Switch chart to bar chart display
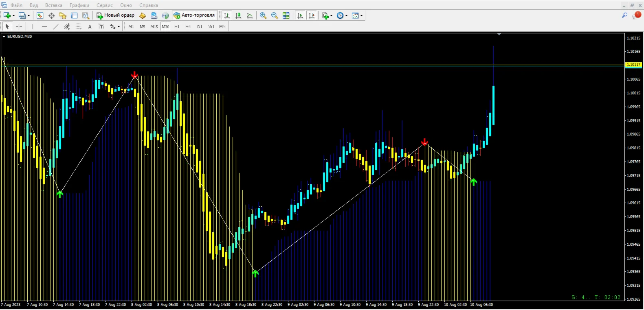This screenshot has width=644, height=310. (227, 15)
